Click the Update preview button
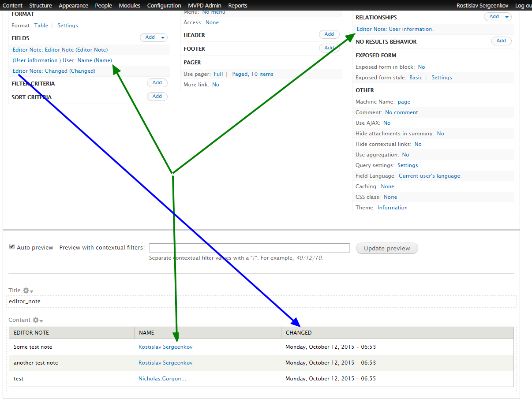Image resolution: width=532 pixels, height=406 pixels. (386, 248)
